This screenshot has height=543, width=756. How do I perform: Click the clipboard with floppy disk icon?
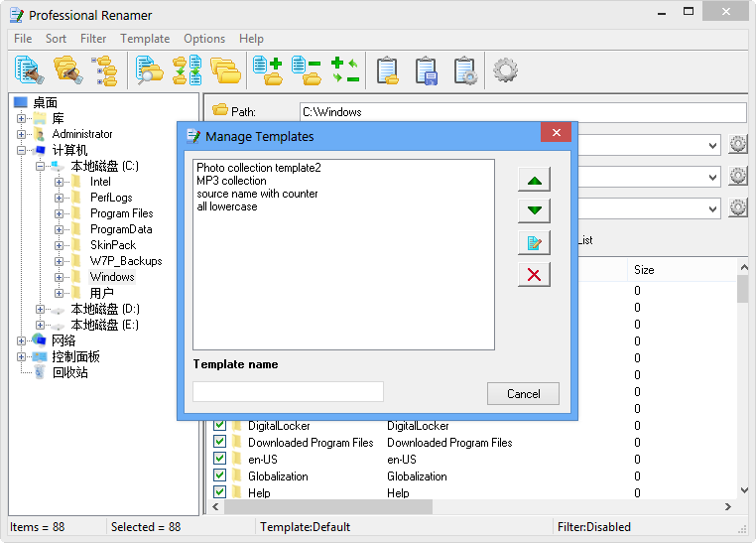click(427, 70)
